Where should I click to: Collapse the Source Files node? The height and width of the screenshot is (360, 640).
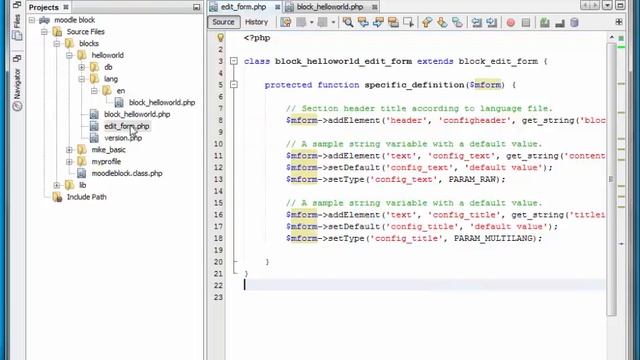pyautogui.click(x=44, y=32)
